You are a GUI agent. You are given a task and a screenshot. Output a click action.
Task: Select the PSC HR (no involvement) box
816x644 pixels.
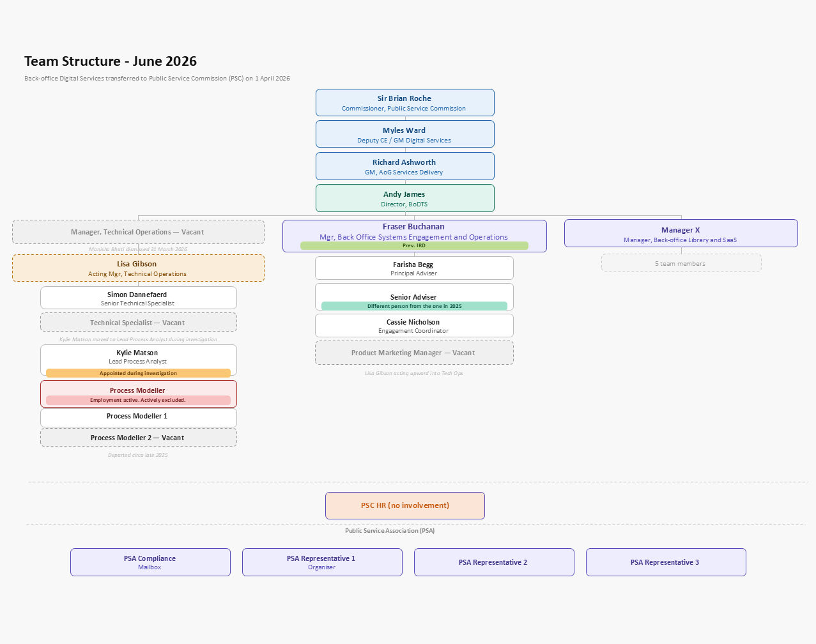pyautogui.click(x=404, y=505)
